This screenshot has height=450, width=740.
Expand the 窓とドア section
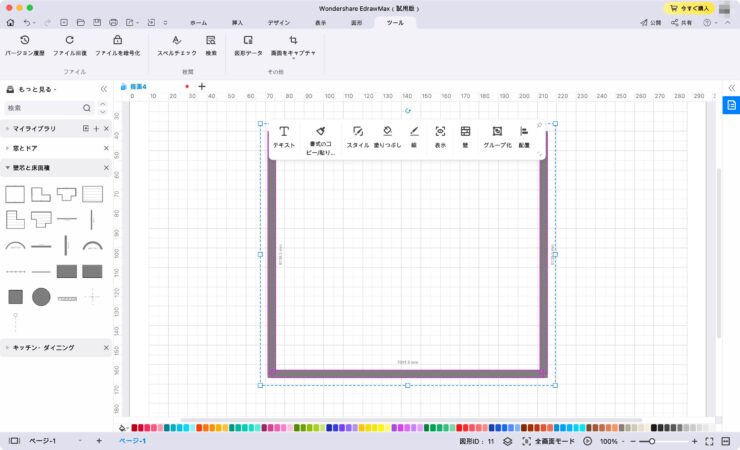point(8,148)
